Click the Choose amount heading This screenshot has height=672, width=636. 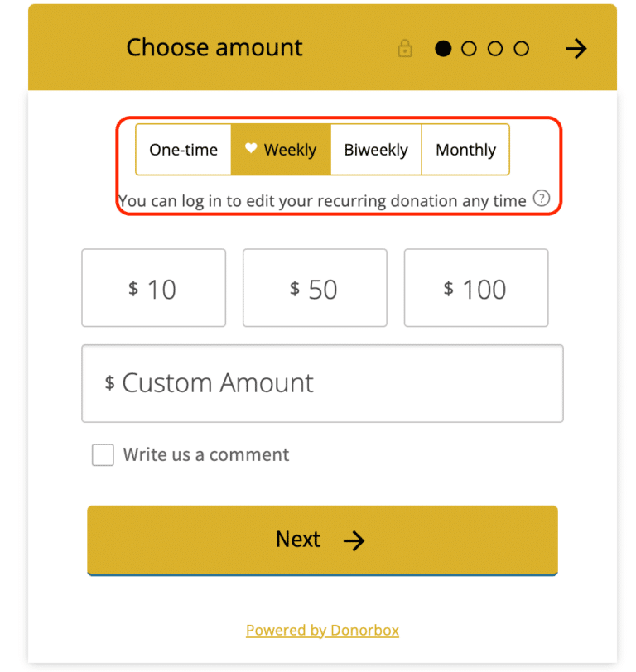point(214,48)
